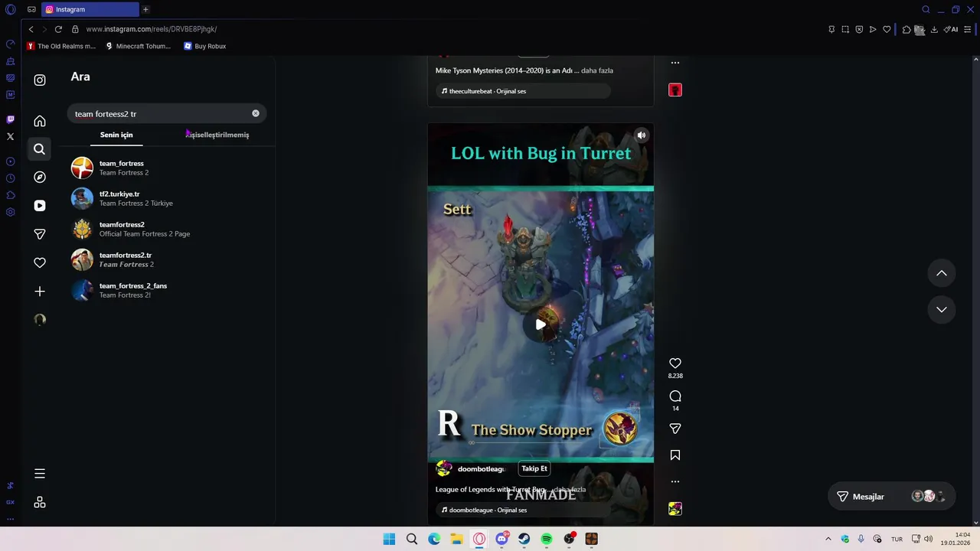The image size is (980, 551).
Task: Open profile avatar in sidebar
Action: [40, 320]
